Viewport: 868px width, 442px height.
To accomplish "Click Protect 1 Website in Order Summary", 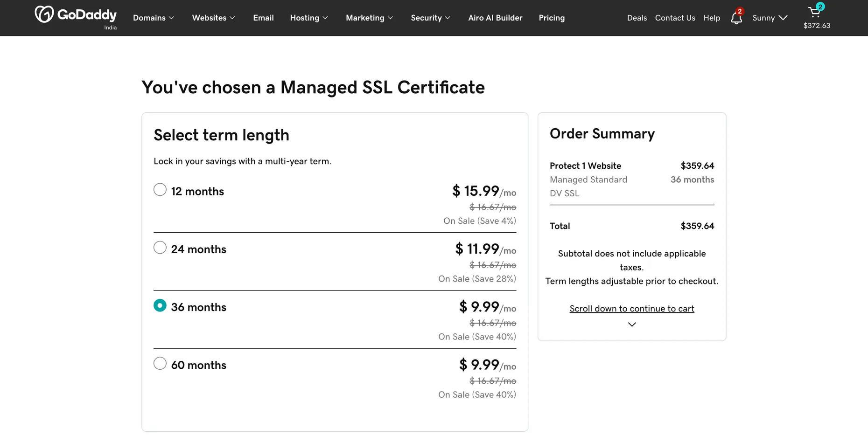I will [x=585, y=166].
